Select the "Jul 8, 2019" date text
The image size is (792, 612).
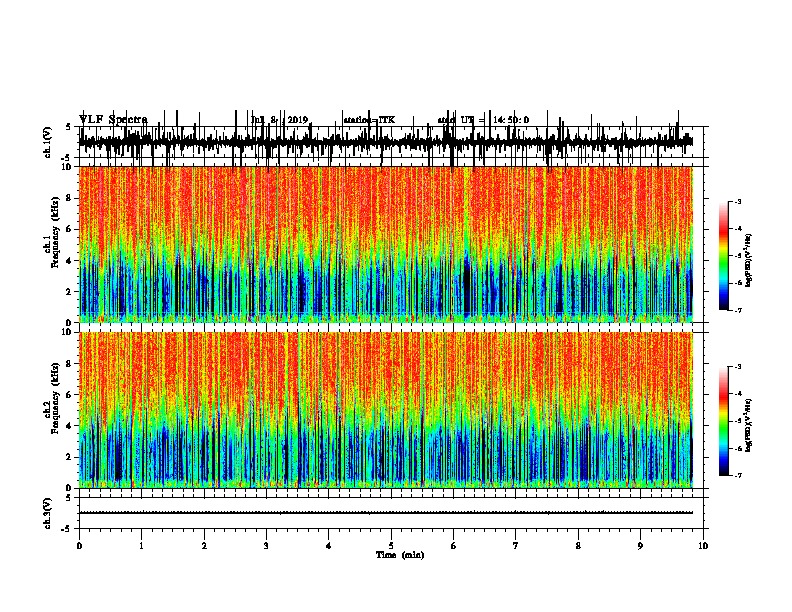(x=279, y=120)
